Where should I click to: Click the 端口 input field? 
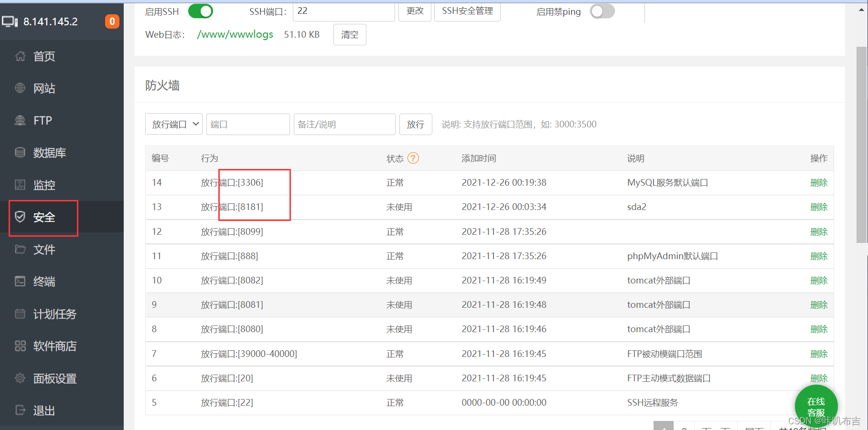coord(248,124)
